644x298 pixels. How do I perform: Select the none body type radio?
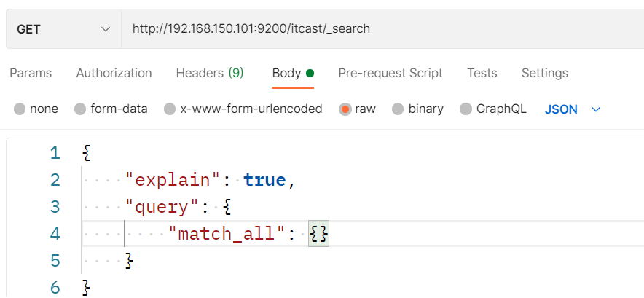click(20, 109)
